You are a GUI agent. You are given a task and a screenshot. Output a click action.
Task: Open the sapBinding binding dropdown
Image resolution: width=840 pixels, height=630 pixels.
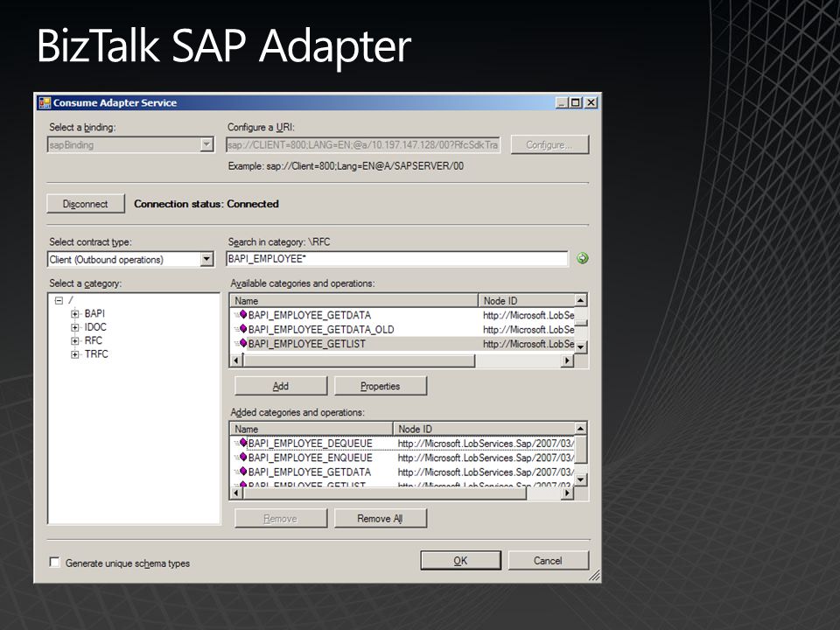tap(206, 144)
